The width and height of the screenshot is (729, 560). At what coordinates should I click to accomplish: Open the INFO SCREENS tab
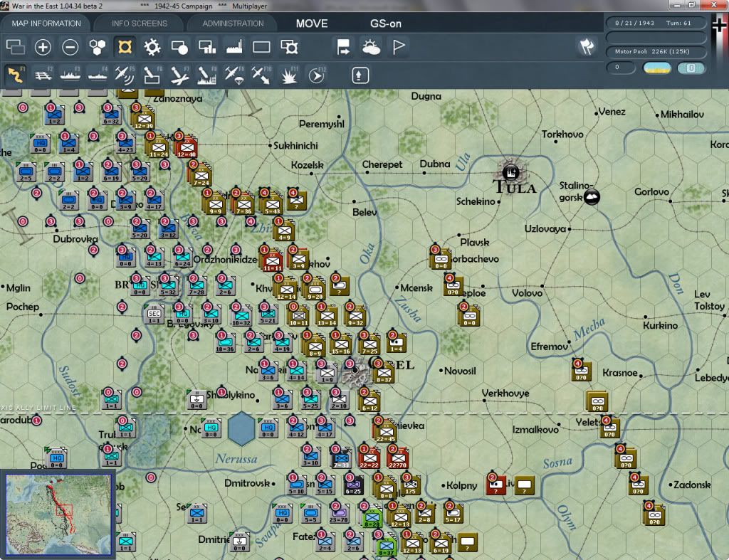pyautogui.click(x=139, y=23)
